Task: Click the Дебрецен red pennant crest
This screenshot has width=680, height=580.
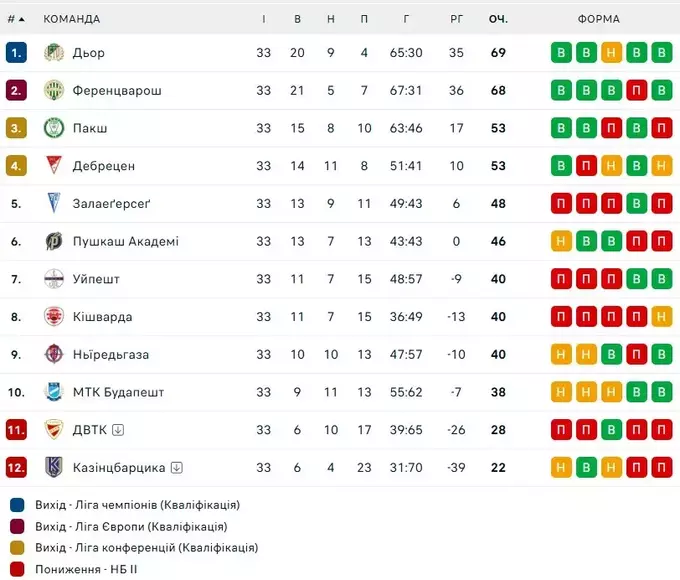Action: (x=54, y=165)
